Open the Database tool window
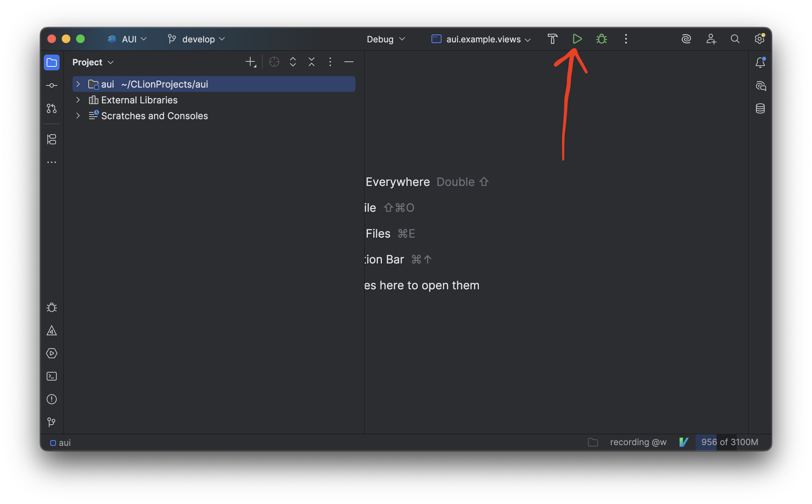Viewport: 812px width, 504px height. tap(760, 108)
